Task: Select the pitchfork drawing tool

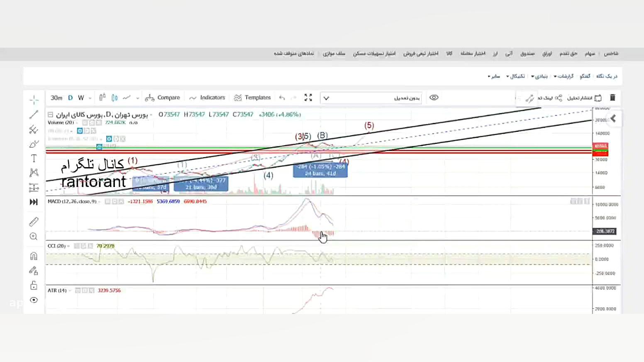Action: point(34,129)
